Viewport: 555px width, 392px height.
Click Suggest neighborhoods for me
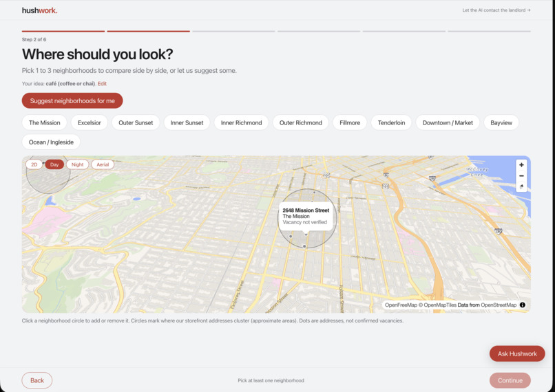[x=72, y=100]
